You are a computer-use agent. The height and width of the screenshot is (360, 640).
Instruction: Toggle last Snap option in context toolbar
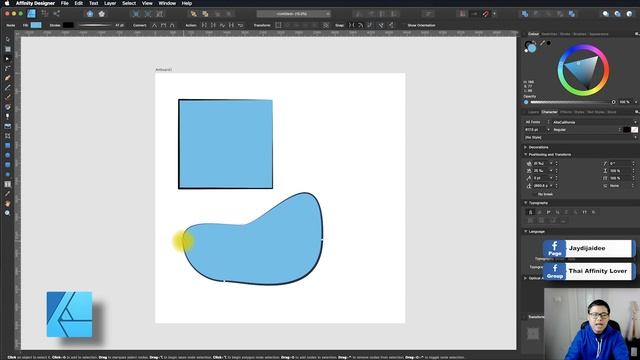pyautogui.click(x=391, y=25)
